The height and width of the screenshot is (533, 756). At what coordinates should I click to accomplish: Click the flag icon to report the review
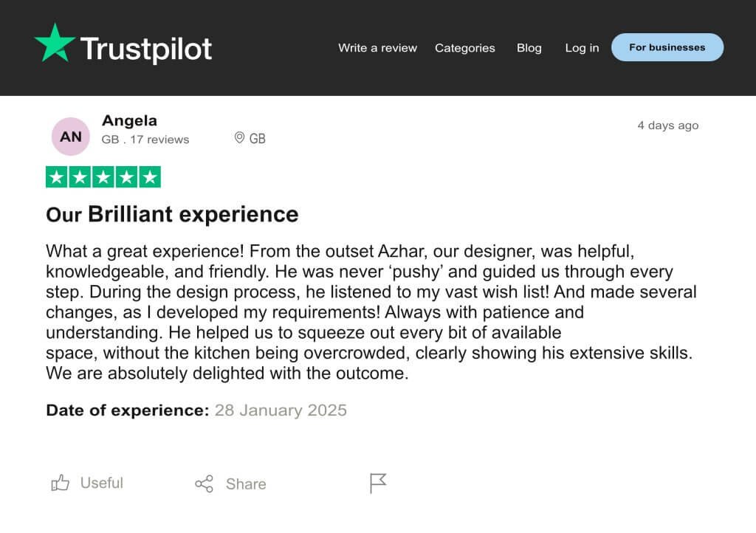coord(377,483)
